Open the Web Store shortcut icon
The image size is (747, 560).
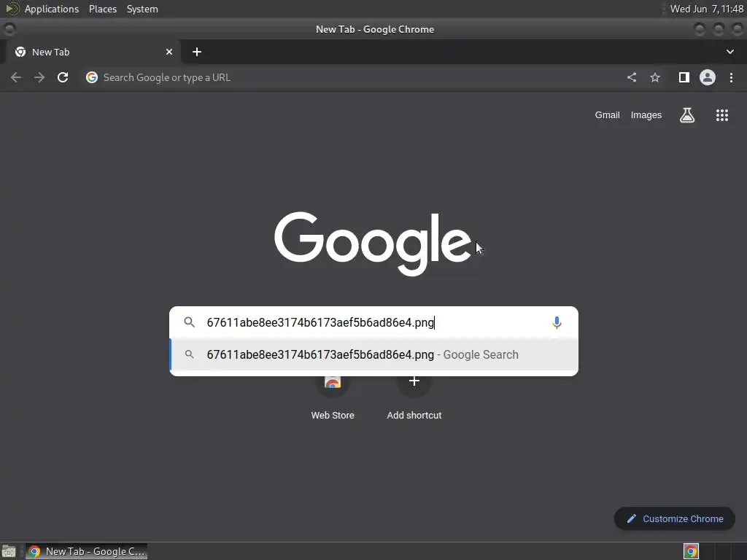coord(333,381)
